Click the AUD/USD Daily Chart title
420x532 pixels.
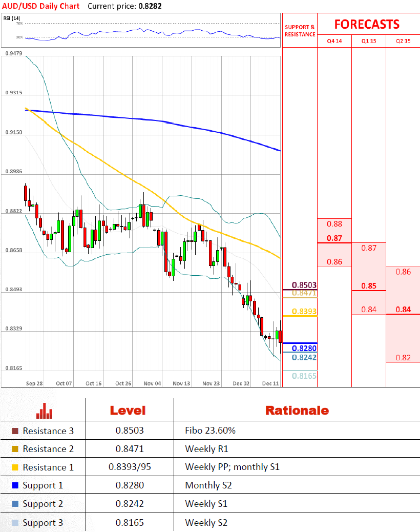[x=40, y=6]
